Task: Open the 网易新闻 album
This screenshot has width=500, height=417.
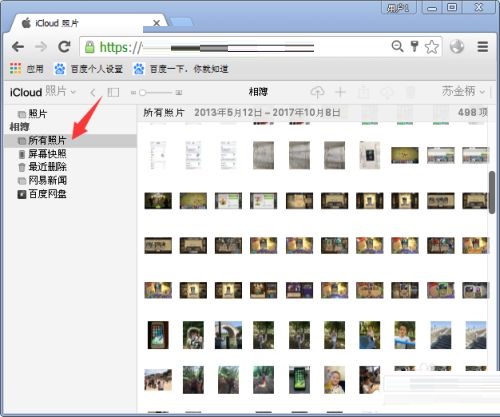Action: (x=70, y=181)
